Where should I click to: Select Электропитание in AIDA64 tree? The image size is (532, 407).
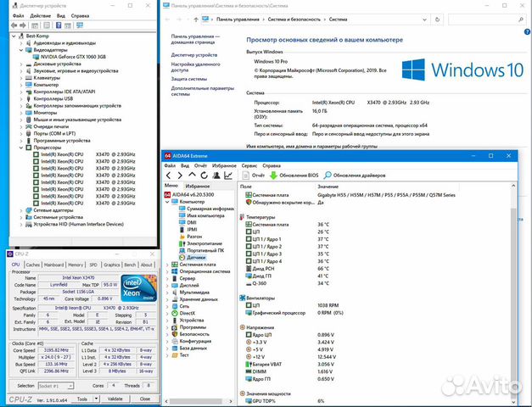point(200,243)
